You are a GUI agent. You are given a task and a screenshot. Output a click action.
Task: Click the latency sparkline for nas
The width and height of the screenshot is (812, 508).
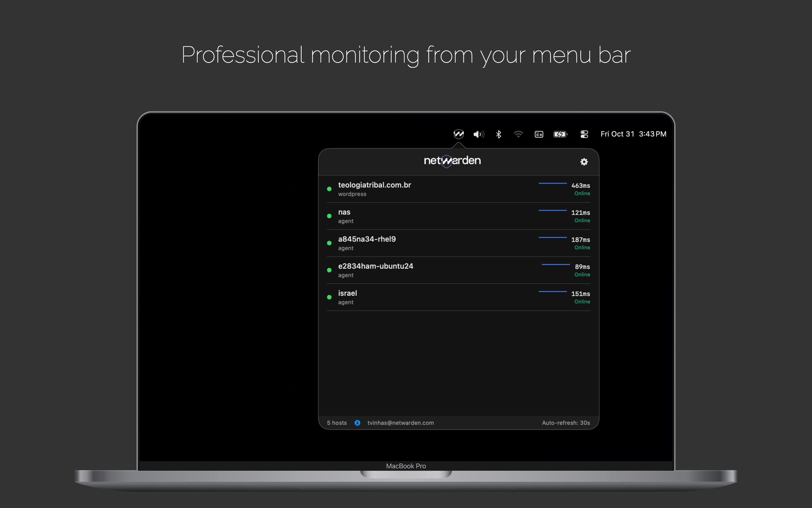coord(553,210)
